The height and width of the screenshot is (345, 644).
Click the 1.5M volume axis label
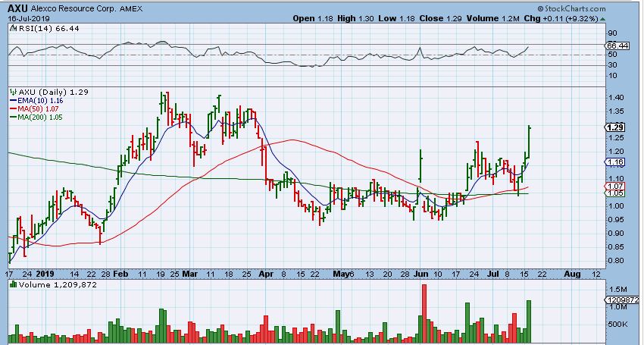coord(618,290)
